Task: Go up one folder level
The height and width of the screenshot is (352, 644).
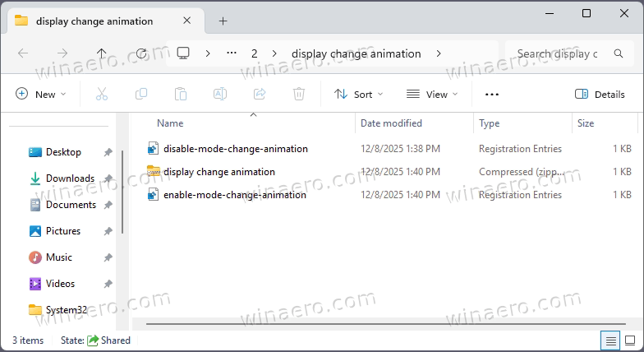Action: coord(102,53)
